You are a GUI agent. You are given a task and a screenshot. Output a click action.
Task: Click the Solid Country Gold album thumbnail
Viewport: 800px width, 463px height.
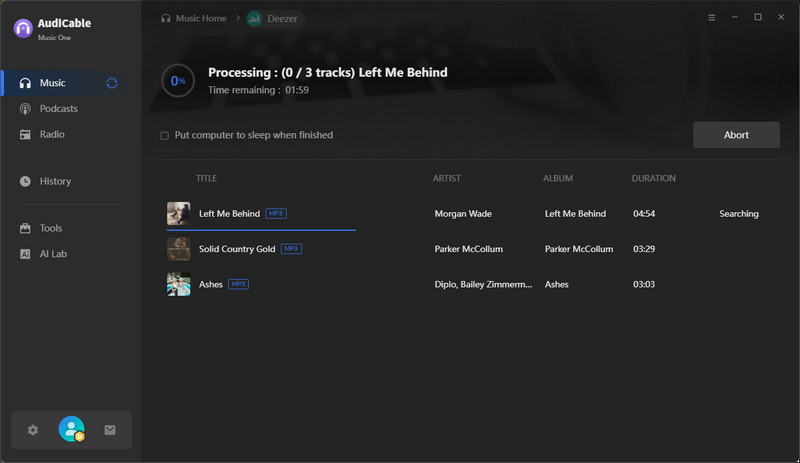click(179, 249)
